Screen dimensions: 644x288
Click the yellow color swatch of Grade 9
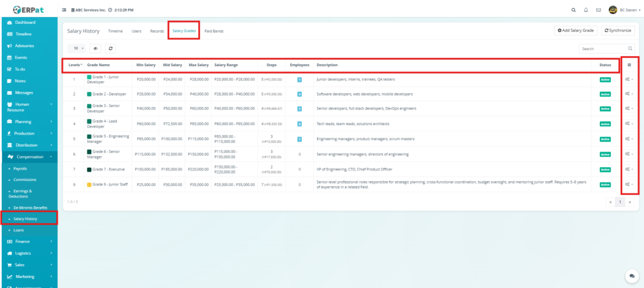coord(89,185)
